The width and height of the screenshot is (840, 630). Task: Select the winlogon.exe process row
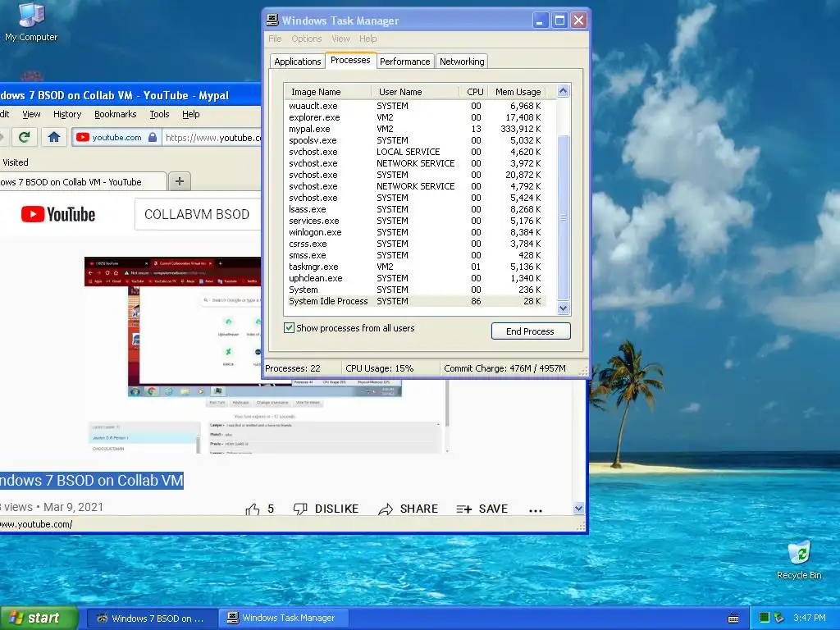(x=415, y=232)
